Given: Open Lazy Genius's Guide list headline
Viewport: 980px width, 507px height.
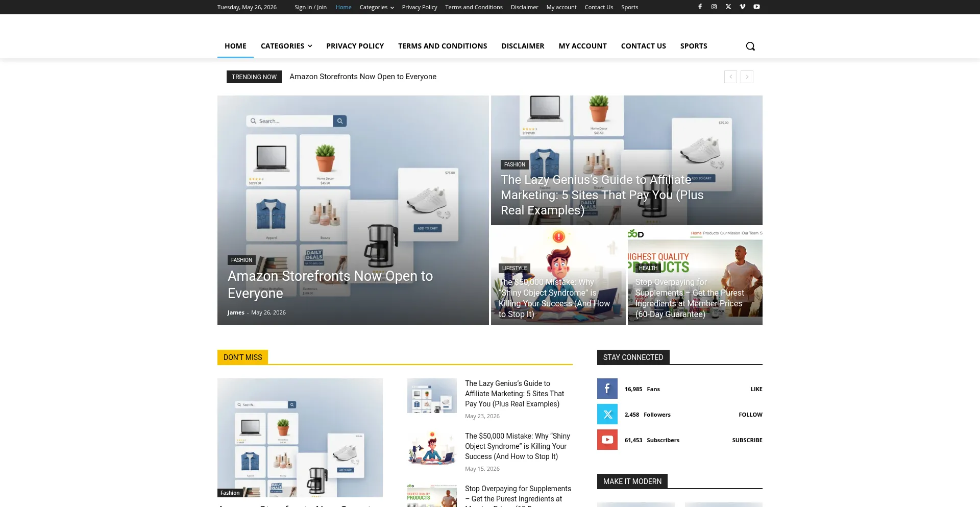Looking at the screenshot, I should click(514, 394).
